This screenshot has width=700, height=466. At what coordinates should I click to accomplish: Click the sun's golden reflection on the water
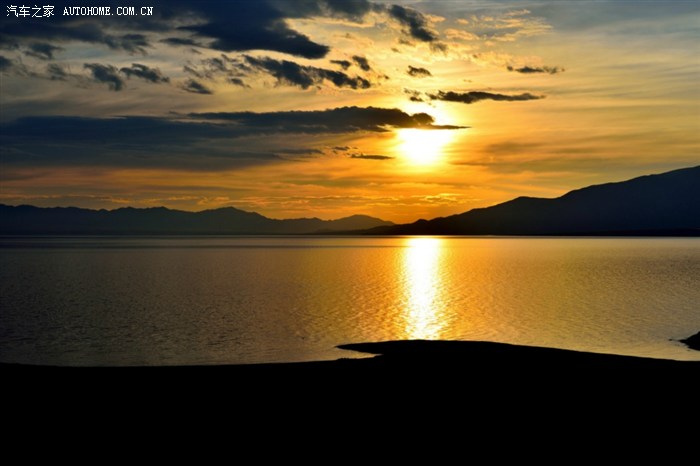423,288
